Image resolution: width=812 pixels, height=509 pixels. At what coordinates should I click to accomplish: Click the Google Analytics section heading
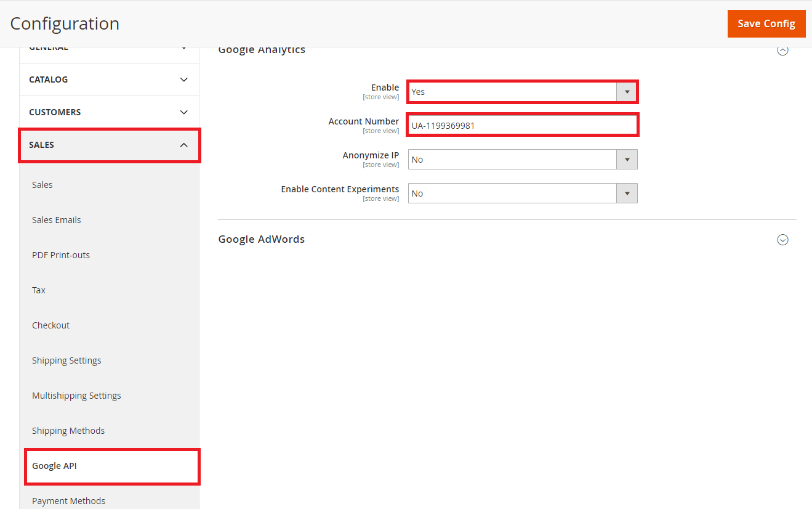click(x=262, y=51)
